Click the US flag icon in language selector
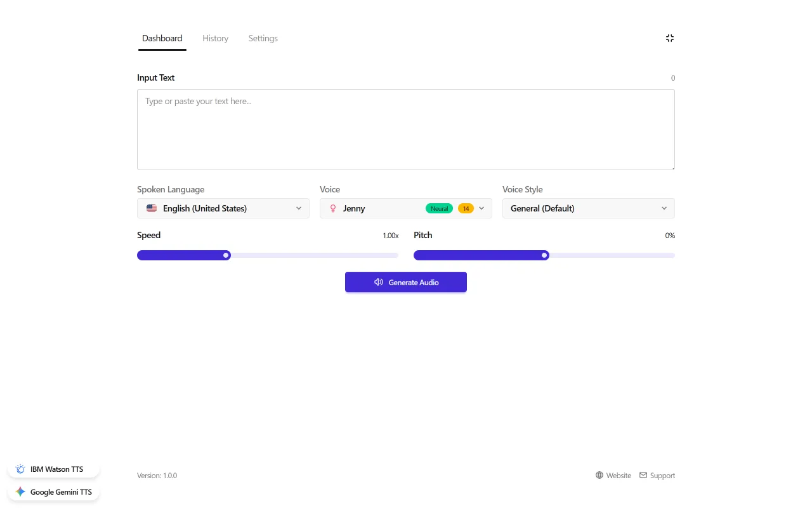The image size is (812, 508). [x=152, y=208]
